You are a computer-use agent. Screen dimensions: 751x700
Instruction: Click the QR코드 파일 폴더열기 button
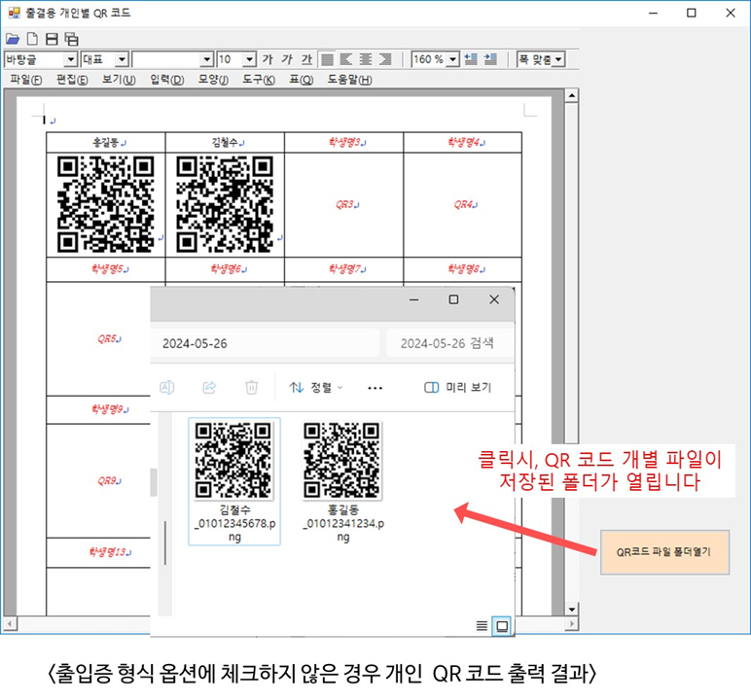663,551
